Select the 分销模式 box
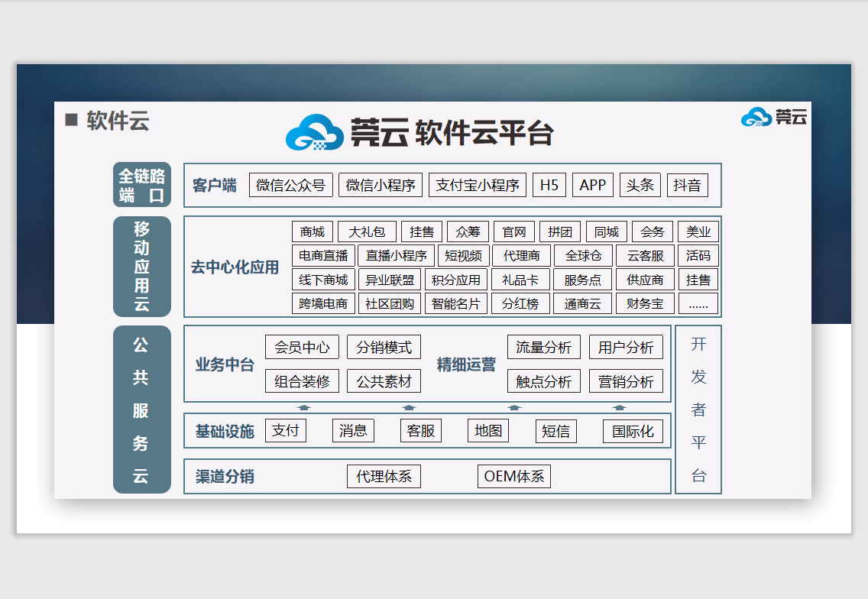Viewport: 868px width, 599px height. pos(384,347)
